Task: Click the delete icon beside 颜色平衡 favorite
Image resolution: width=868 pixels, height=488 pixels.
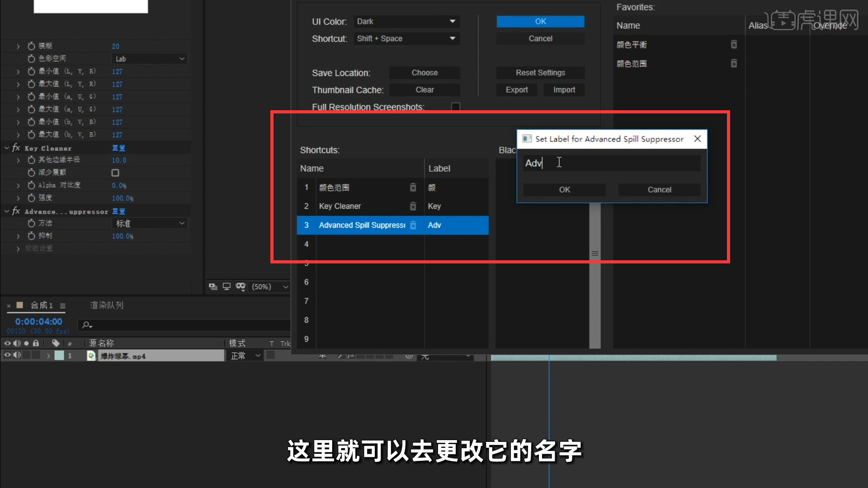Action: 733,44
